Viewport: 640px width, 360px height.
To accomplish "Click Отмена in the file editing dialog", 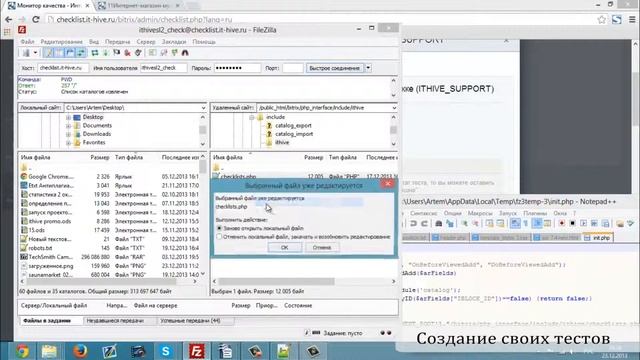I will click(x=322, y=247).
